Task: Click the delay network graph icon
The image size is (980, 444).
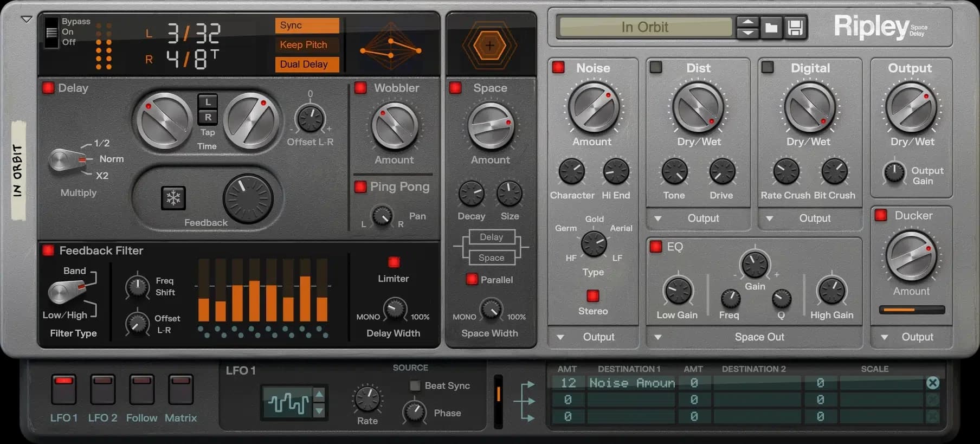Action: click(x=391, y=48)
